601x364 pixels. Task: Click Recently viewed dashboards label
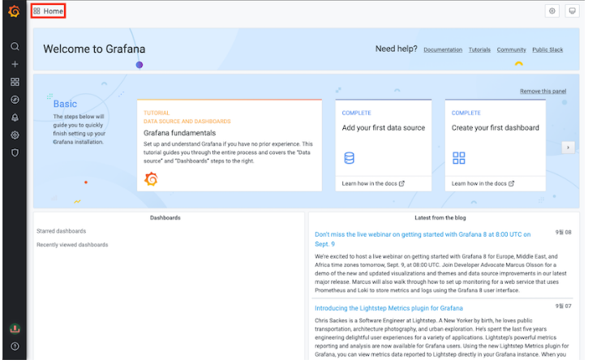(72, 245)
